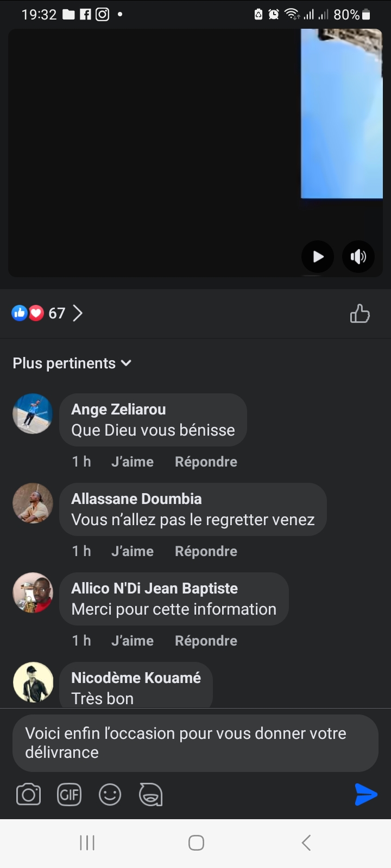Viewport: 391px width, 868px height.
Task: Reply to Allassane Doumbia's comment
Action: (x=206, y=551)
